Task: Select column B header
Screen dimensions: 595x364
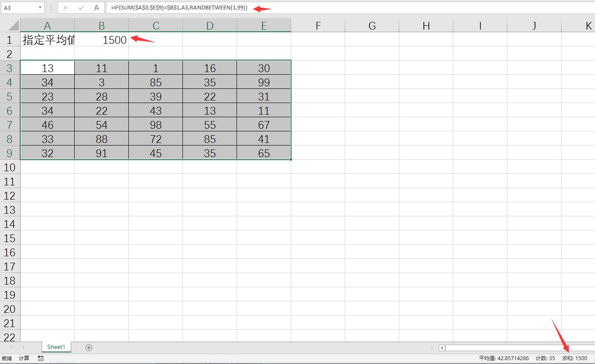Action: click(101, 25)
